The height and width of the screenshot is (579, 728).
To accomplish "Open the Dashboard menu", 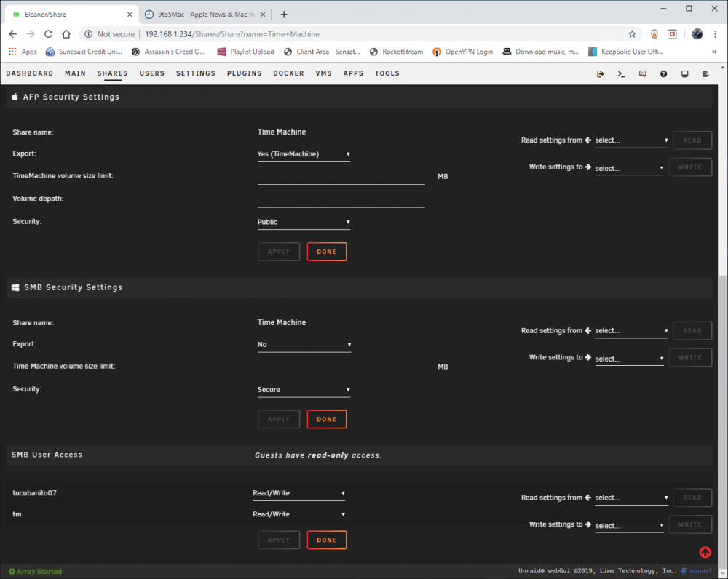I will pos(30,73).
